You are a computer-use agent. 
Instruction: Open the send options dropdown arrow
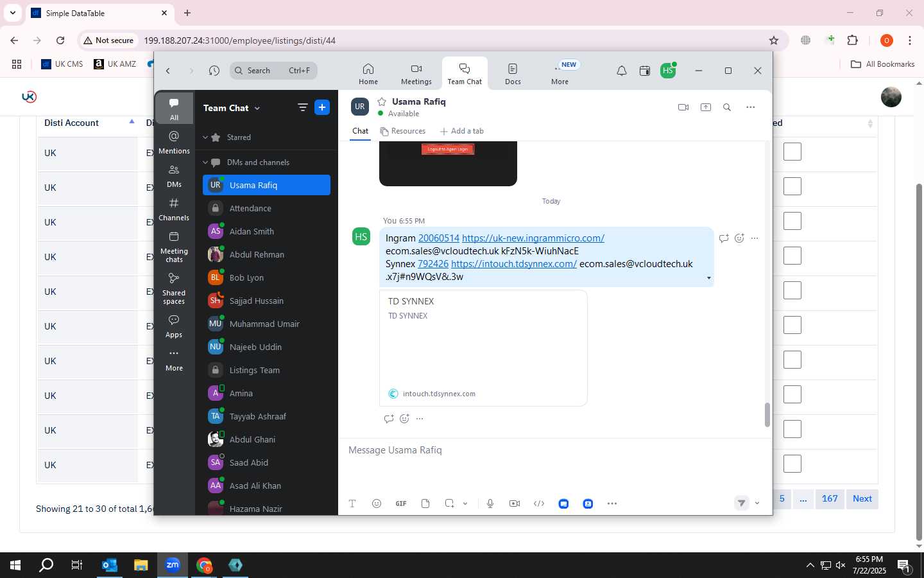[757, 504]
